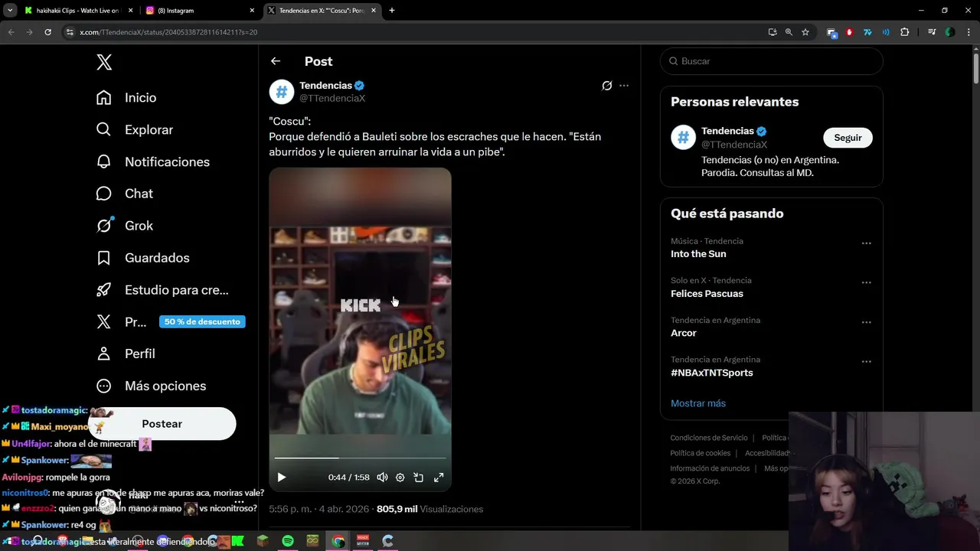
Task: Click Seguir to follow Tendencias
Action: click(x=848, y=138)
